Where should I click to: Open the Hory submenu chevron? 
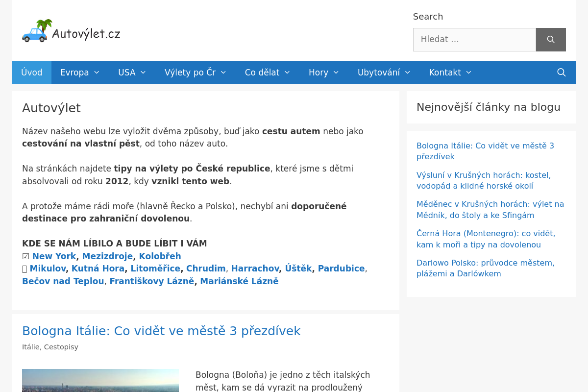tap(336, 73)
